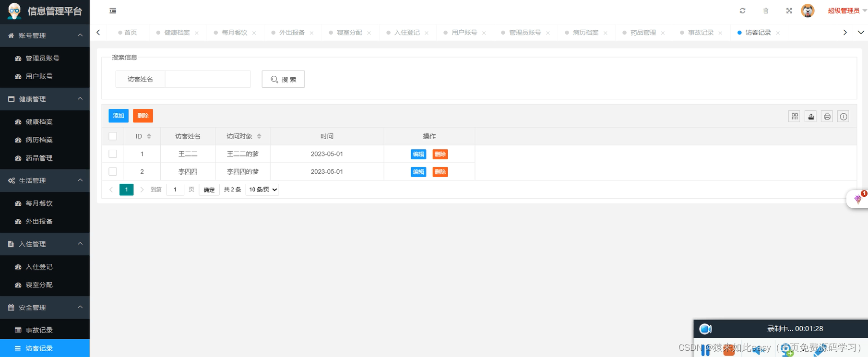The height and width of the screenshot is (357, 868).
Task: Switch to the 管理员账号 tab
Action: coord(525,33)
